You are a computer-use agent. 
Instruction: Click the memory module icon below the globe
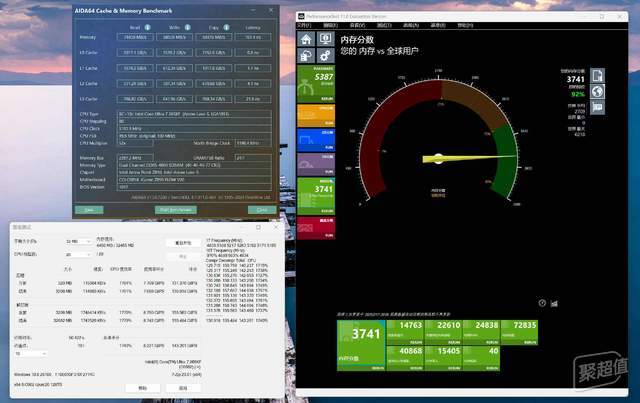(597, 107)
